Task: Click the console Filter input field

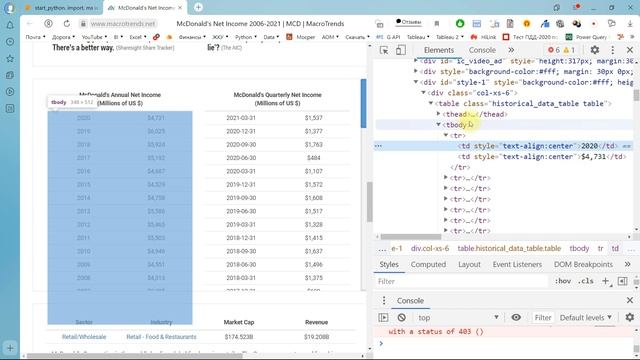Action: click(x=543, y=317)
